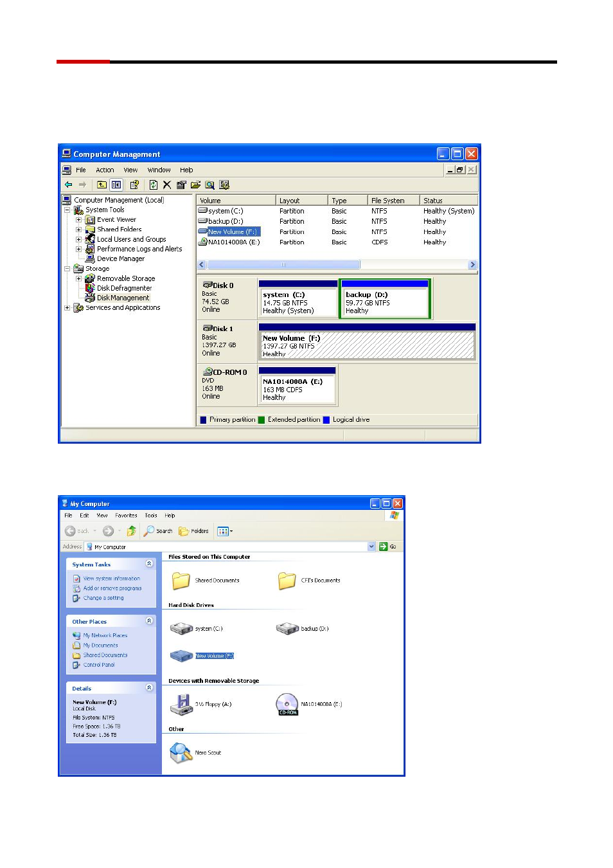Screen dimensions: 613x868
Task: Open the Tools menu in My Computer
Action: pos(151,516)
